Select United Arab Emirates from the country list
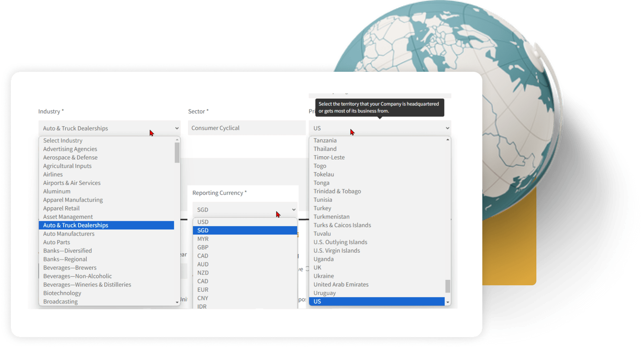Viewport: 644px width, 348px height. tap(341, 285)
